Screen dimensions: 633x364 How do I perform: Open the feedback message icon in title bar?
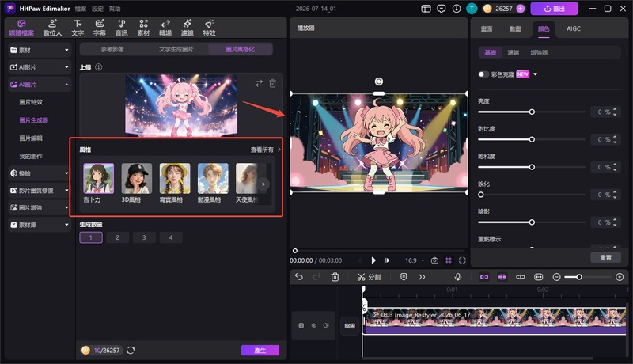tap(442, 9)
